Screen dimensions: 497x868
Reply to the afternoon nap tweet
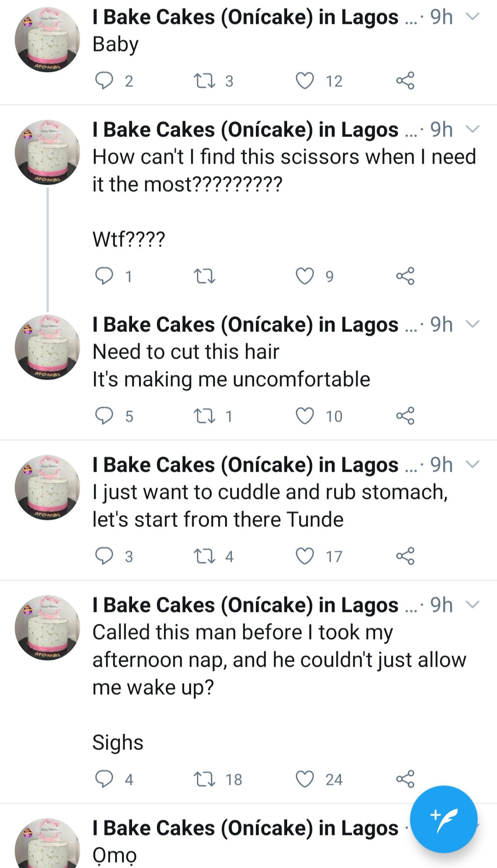click(x=104, y=779)
